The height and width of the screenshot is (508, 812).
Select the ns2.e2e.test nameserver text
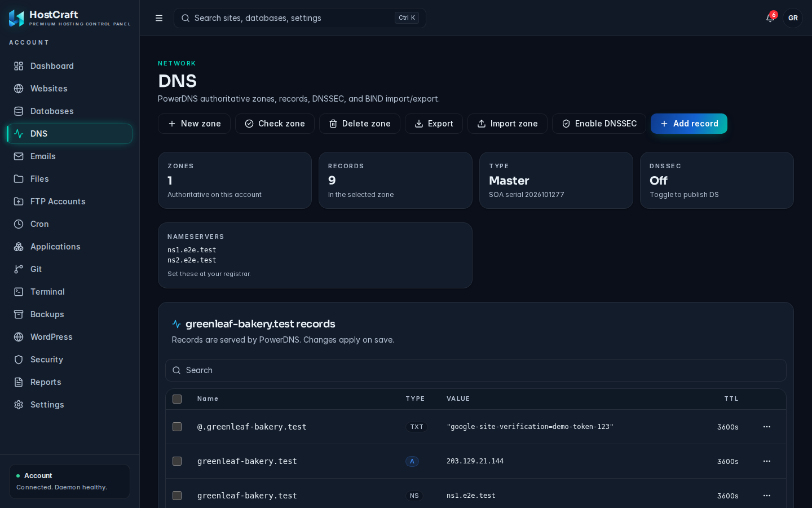coord(192,260)
